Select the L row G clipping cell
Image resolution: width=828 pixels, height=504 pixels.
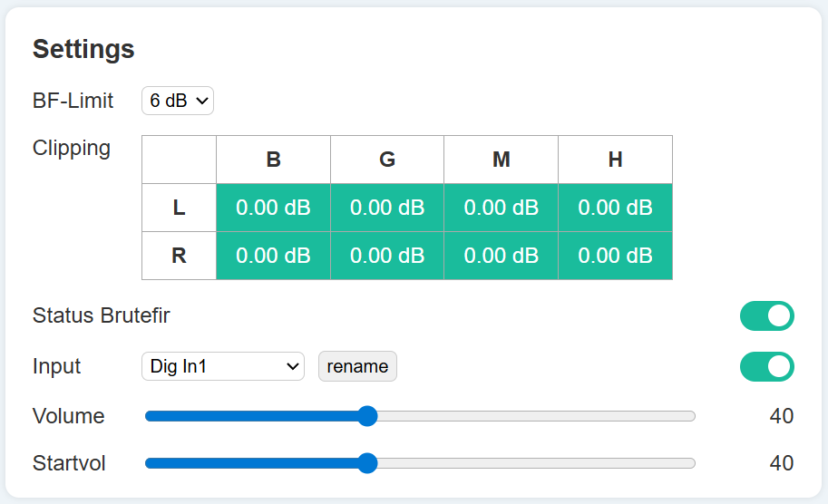387,208
